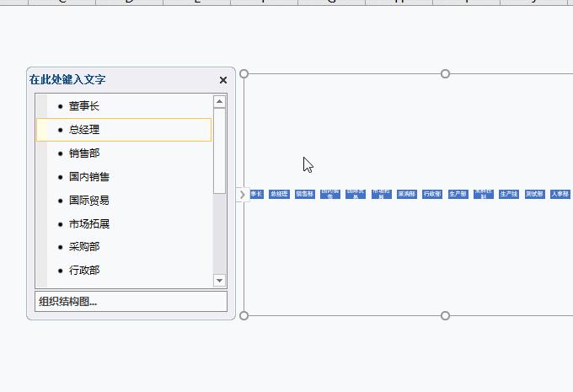The image size is (573, 392).
Task: Click the 行政部 box in the diagram
Action: [432, 194]
